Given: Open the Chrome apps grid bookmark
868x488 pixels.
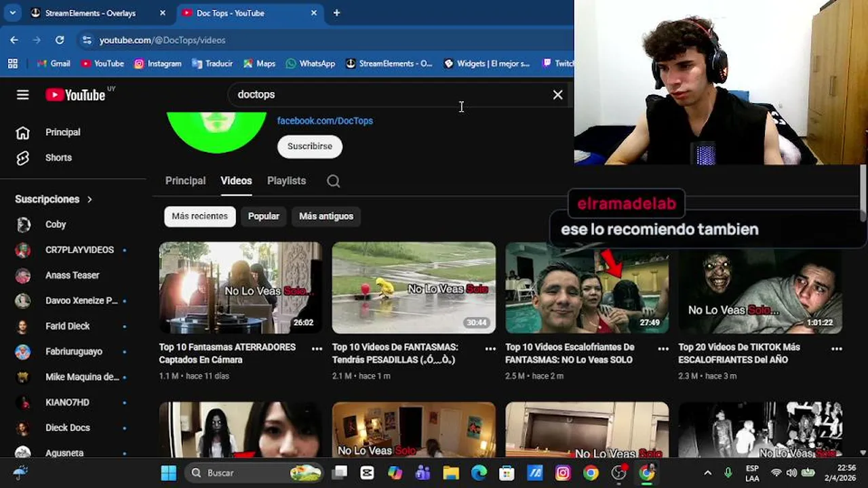Looking at the screenshot, I should coord(13,63).
